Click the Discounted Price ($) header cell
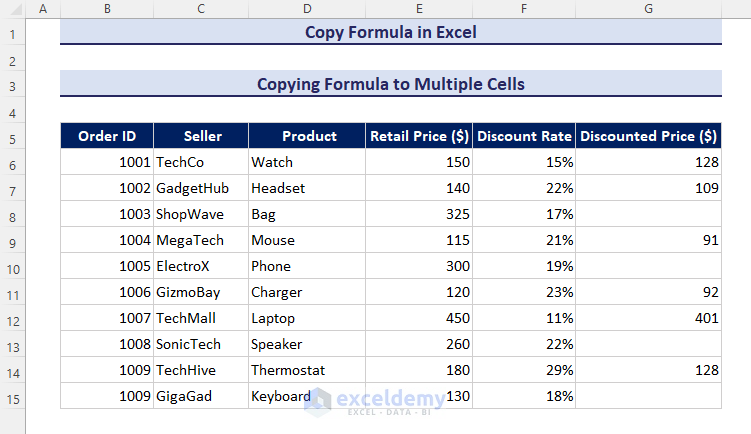 648,136
